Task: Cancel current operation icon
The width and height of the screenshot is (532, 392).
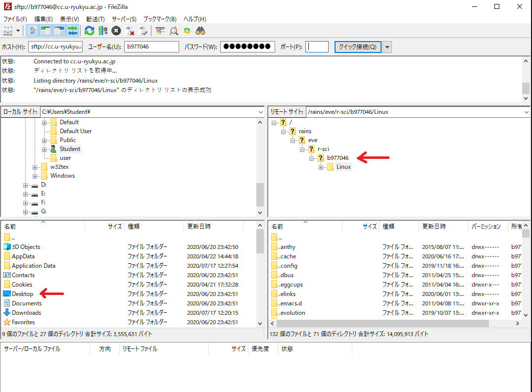Action: (116, 31)
